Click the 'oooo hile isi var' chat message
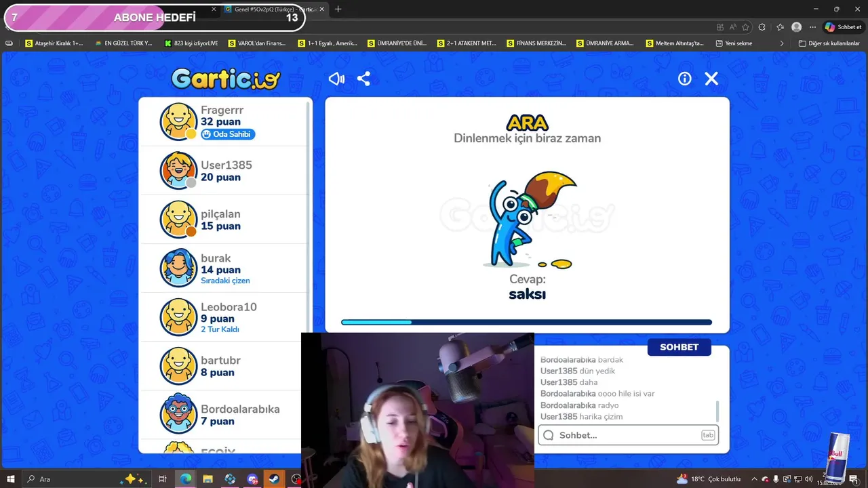 point(626,394)
